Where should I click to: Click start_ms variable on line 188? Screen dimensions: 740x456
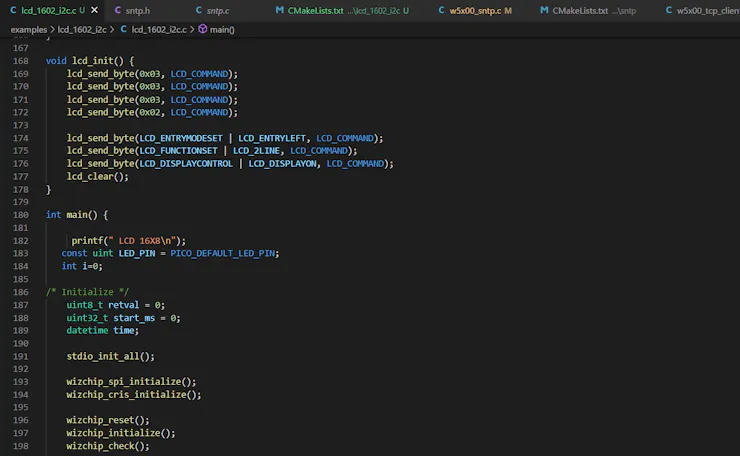134,318
